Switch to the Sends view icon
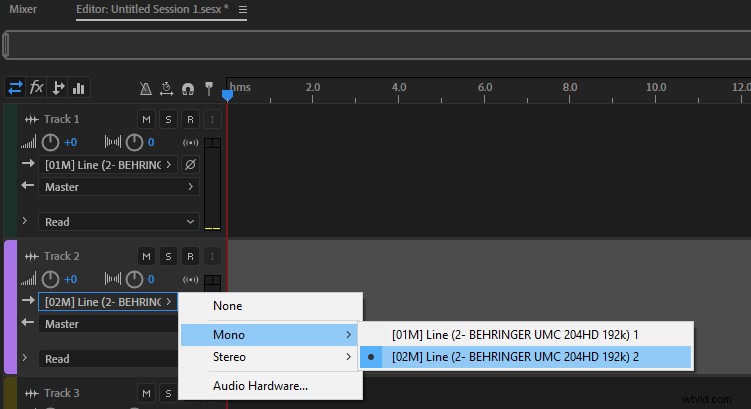 [x=58, y=88]
